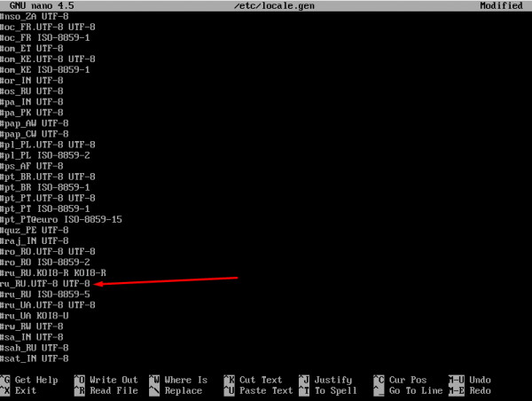Place cursor on line #quz_PE UTF-8
The image size is (532, 401).
click(35, 230)
